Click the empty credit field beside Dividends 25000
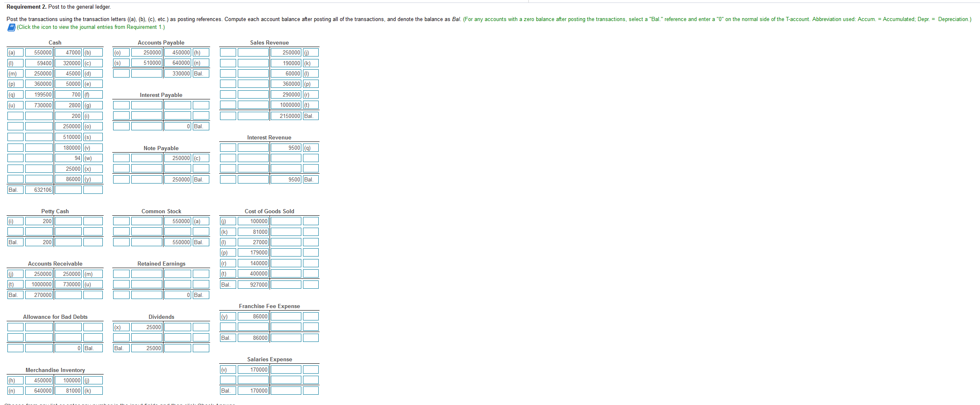Viewport: 980px width, 405px height. (x=178, y=327)
